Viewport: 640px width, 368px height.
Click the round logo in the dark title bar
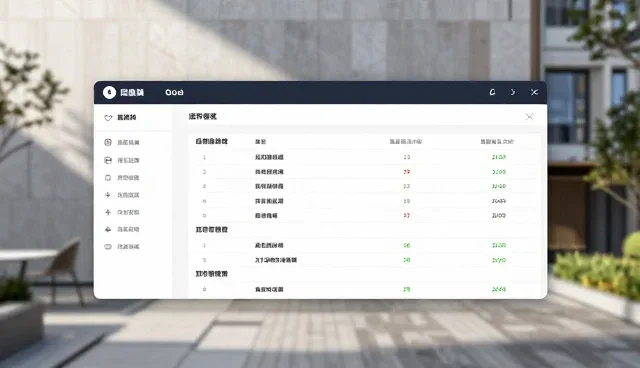coord(109,93)
